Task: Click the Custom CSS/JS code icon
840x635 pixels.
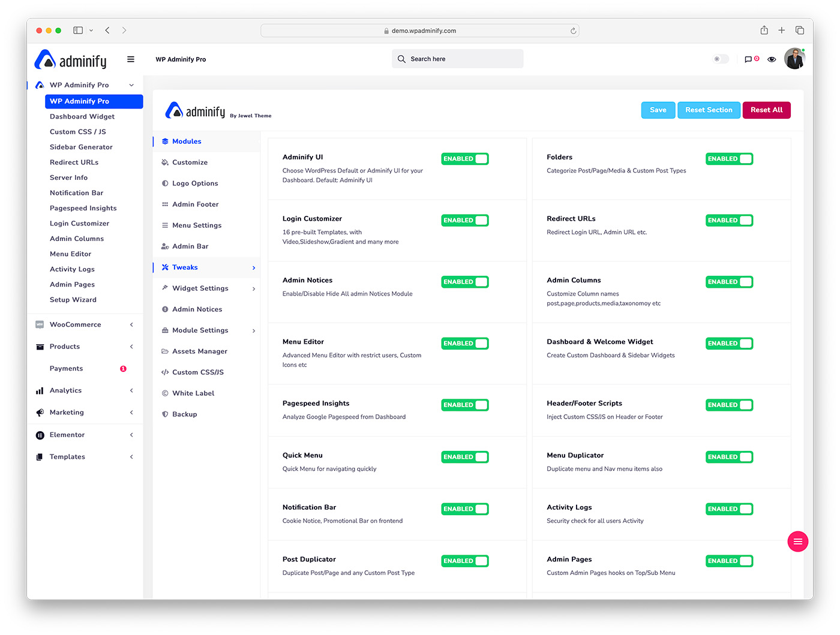Action: [x=165, y=372]
